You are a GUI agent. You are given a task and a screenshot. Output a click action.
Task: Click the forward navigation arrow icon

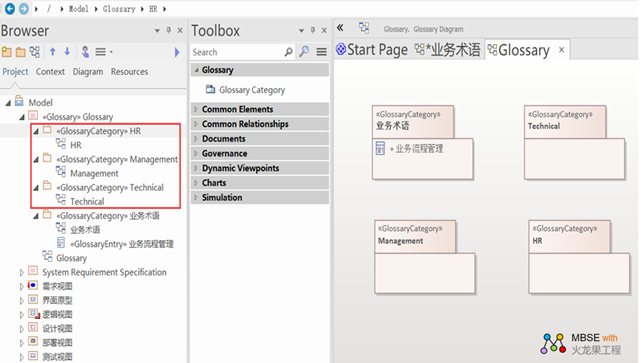(x=24, y=8)
